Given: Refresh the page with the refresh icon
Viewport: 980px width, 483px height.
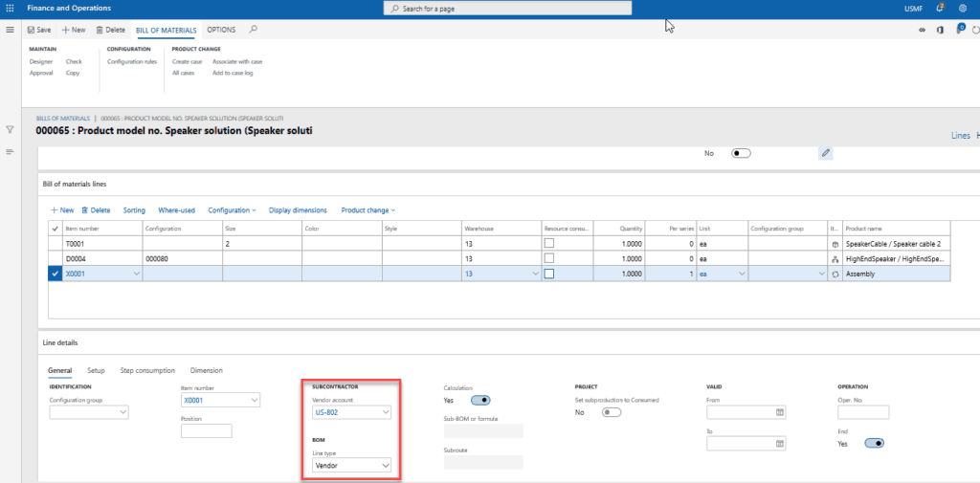Looking at the screenshot, I should [x=976, y=30].
